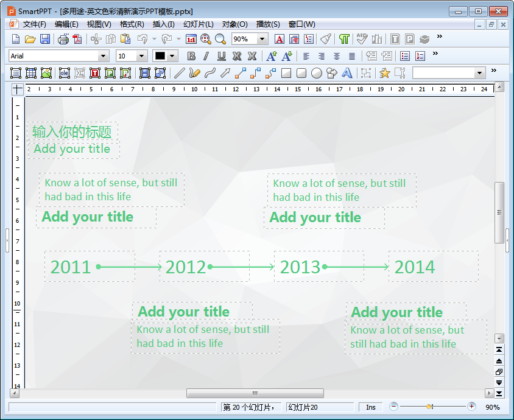Set the 1:1 actual size view icon
This screenshot has height=420, width=514.
click(x=191, y=39)
